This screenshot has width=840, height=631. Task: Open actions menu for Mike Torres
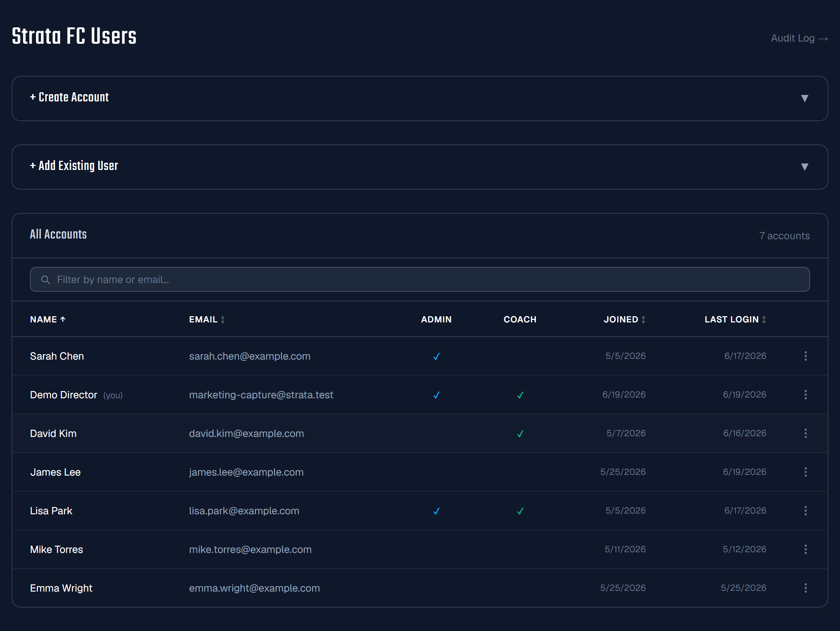(805, 549)
